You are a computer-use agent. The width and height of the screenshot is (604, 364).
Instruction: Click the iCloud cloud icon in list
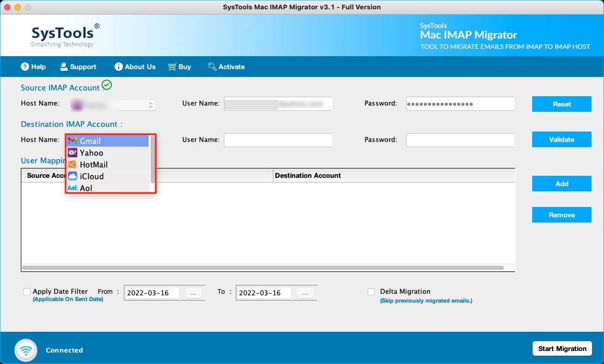[x=72, y=176]
